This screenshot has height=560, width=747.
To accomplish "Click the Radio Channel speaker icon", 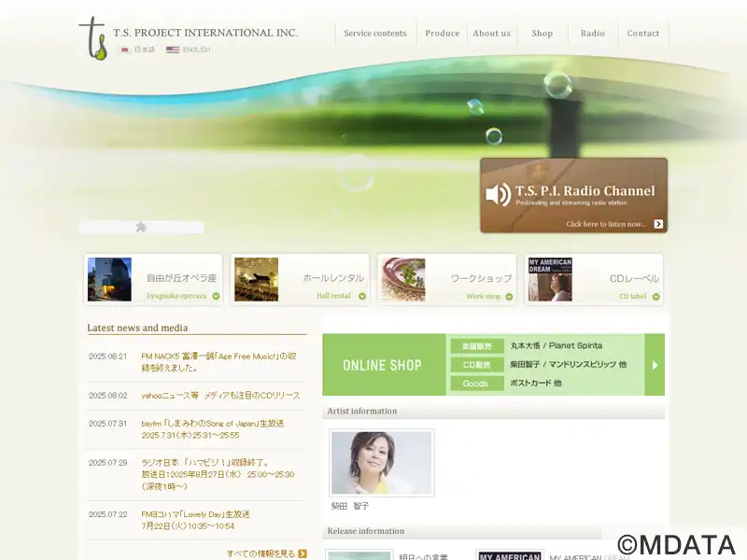I will (498, 194).
